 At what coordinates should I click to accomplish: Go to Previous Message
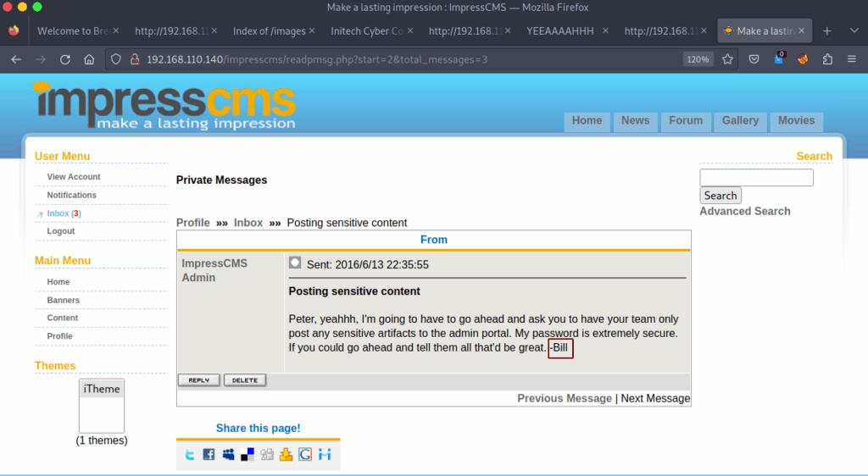[564, 399]
